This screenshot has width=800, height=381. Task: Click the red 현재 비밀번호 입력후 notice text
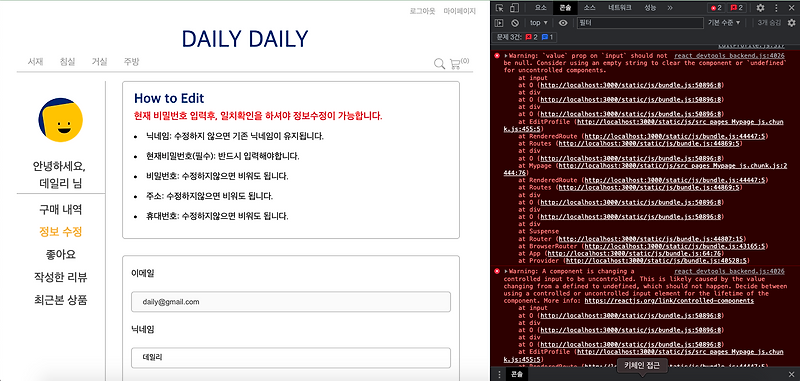point(258,116)
